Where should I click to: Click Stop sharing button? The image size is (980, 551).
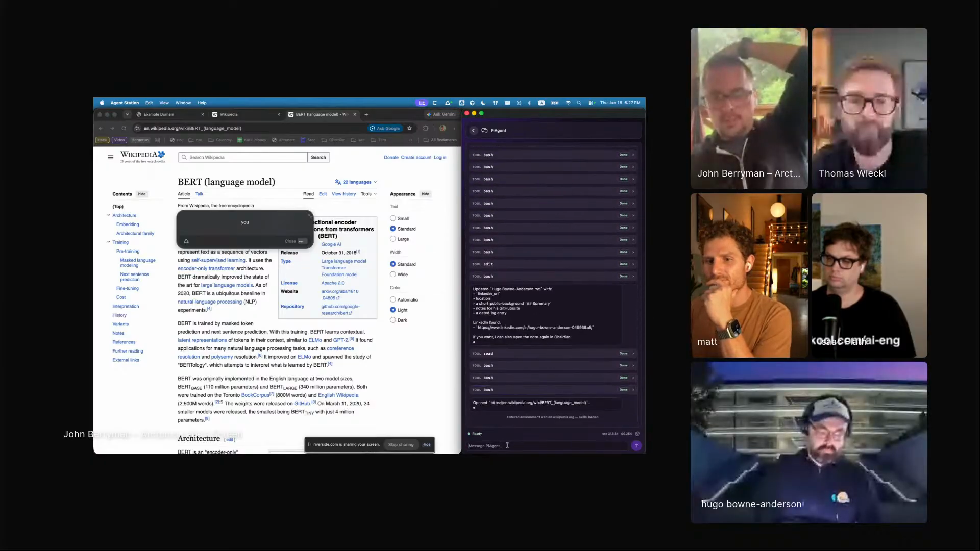pyautogui.click(x=401, y=444)
